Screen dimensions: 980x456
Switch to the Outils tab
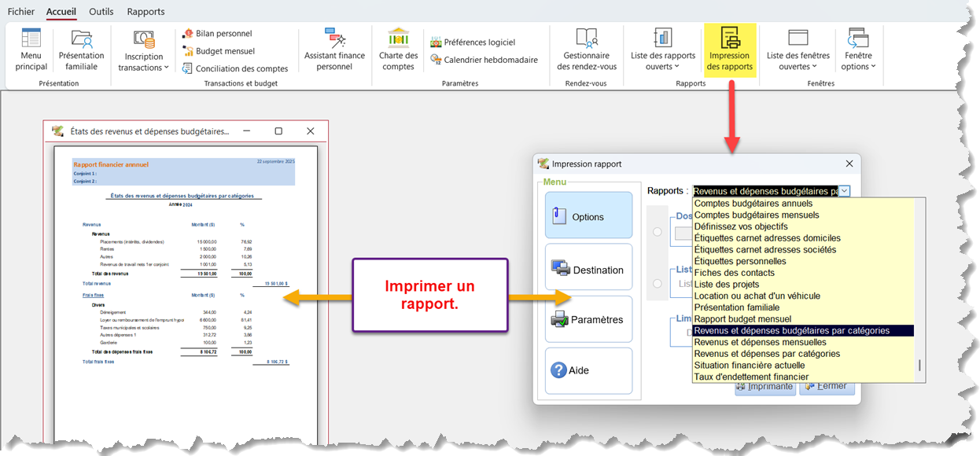point(101,12)
